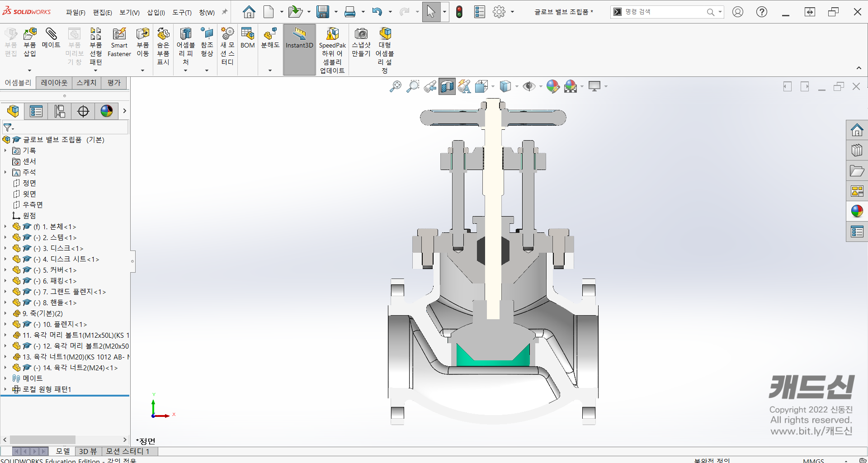Expand the 메이트 folder in tree
Image resolution: width=868 pixels, height=463 pixels.
pyautogui.click(x=5, y=378)
